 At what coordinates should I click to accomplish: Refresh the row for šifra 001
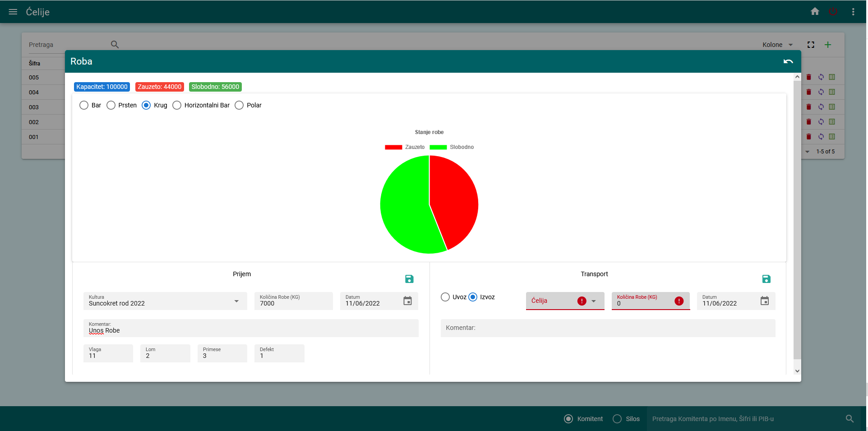click(x=821, y=137)
